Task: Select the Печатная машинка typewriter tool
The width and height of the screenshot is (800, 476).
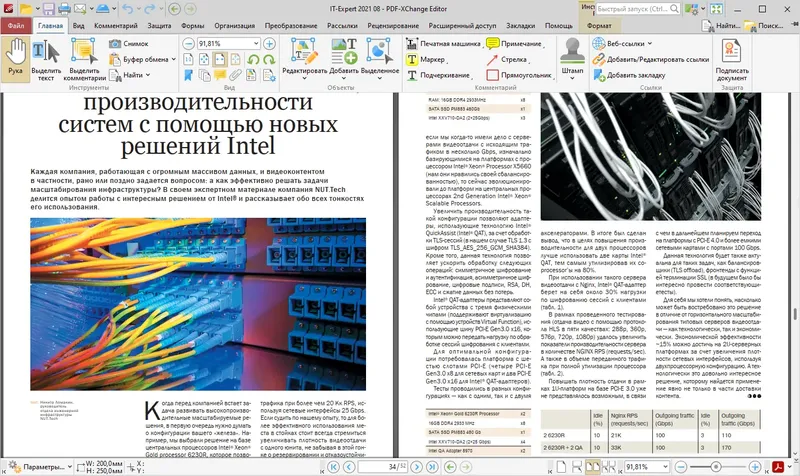Action: 443,44
